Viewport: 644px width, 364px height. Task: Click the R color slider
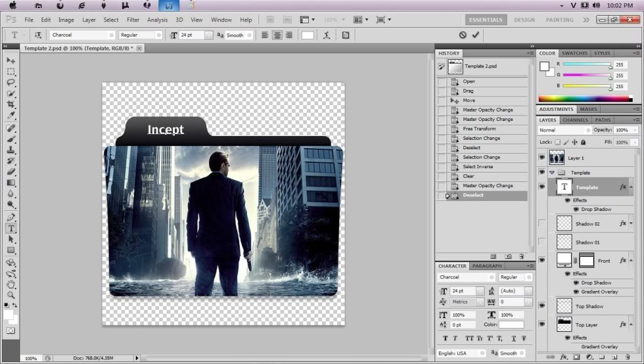(587, 65)
